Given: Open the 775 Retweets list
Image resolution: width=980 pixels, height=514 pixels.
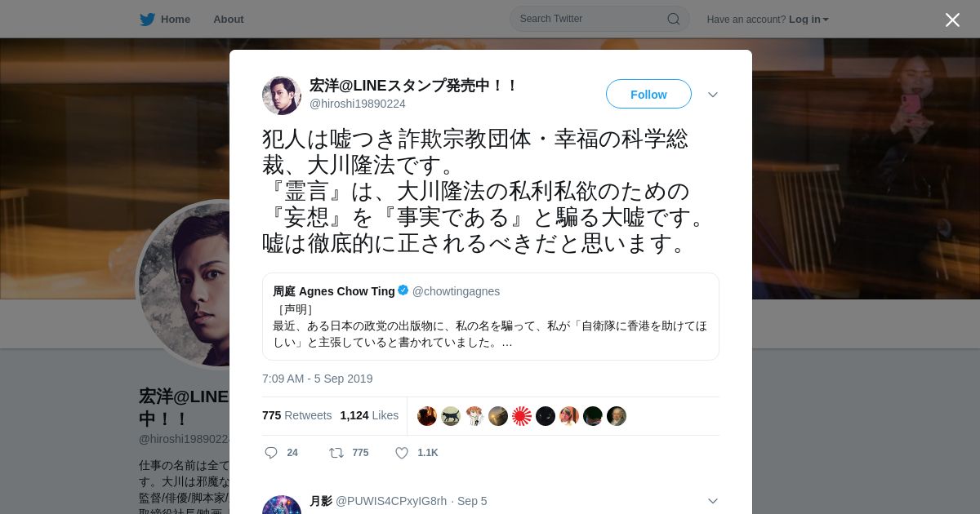Looking at the screenshot, I should click(296, 415).
